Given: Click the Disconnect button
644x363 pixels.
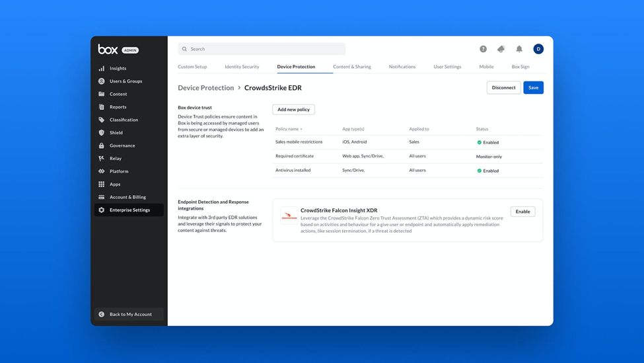Looking at the screenshot, I should (x=503, y=87).
